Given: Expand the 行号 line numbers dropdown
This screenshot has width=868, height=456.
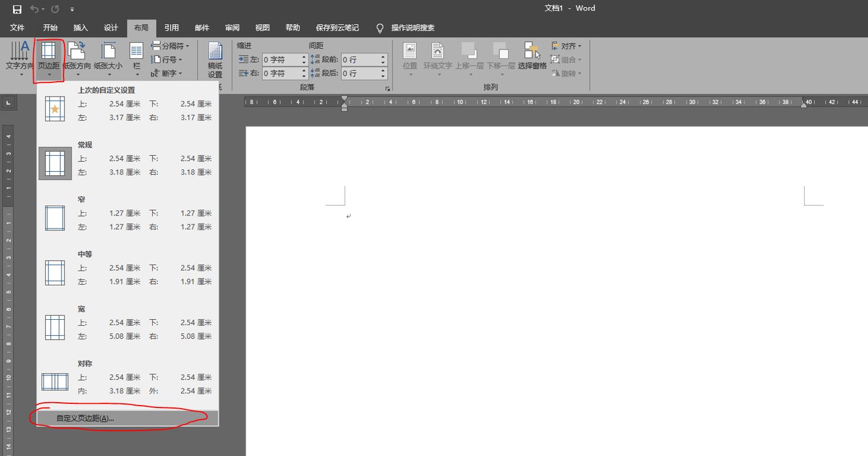Looking at the screenshot, I should (x=167, y=60).
